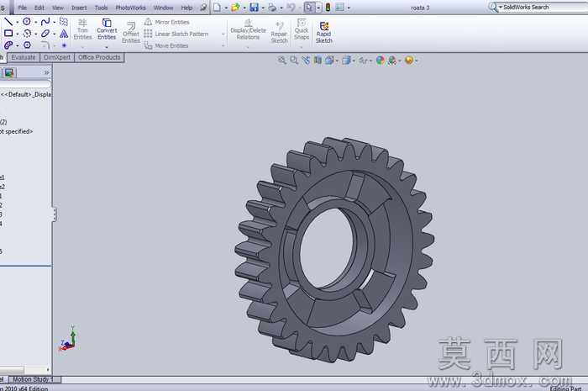
Task: Select the Centerpoint Arc tool
Action: click(x=27, y=34)
